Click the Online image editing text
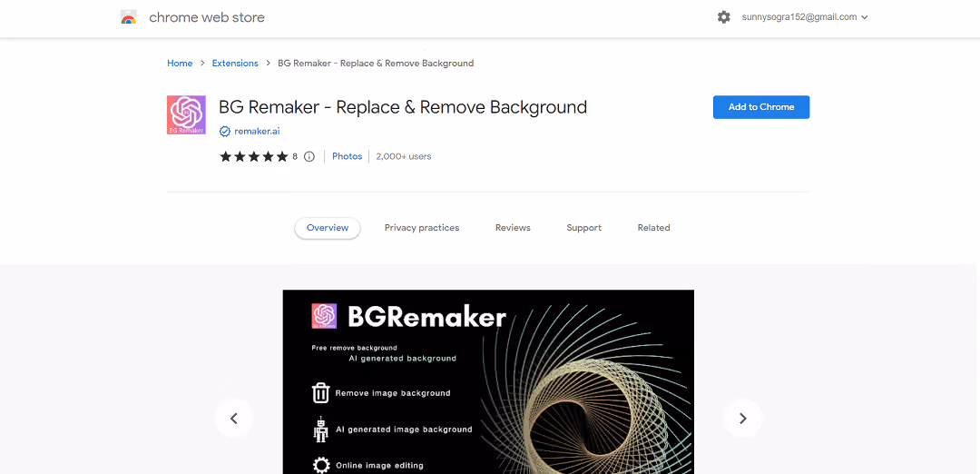This screenshot has width=980, height=474. (x=379, y=465)
